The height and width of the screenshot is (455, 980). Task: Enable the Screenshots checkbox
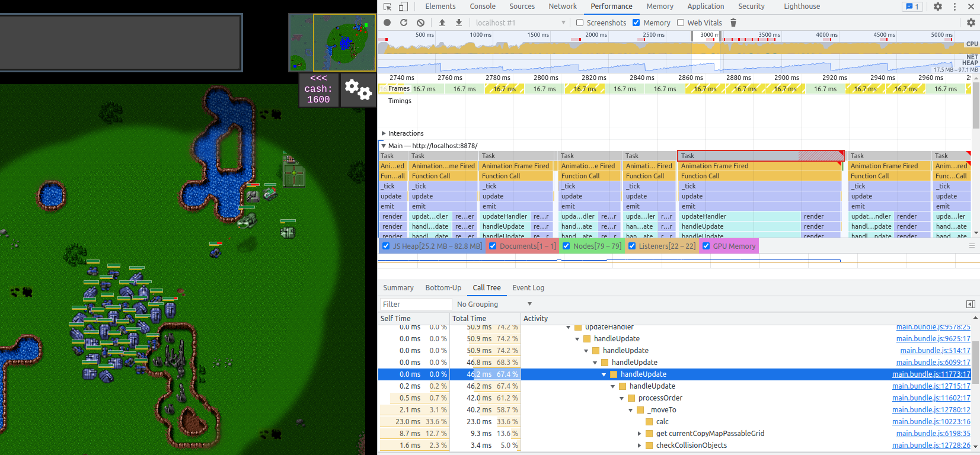pyautogui.click(x=580, y=23)
